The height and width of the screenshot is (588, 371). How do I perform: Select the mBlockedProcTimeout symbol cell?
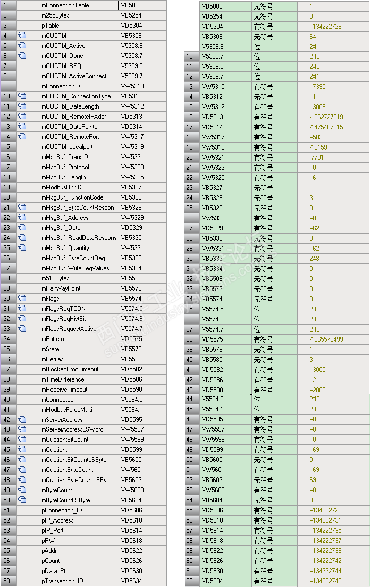point(79,369)
